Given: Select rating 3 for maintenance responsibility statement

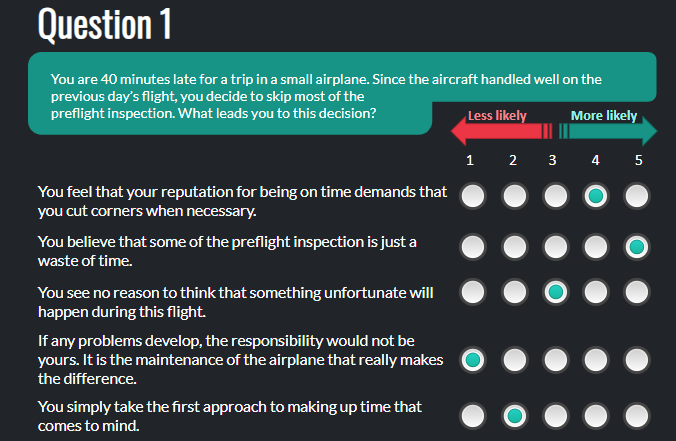Looking at the screenshot, I should tap(556, 360).
